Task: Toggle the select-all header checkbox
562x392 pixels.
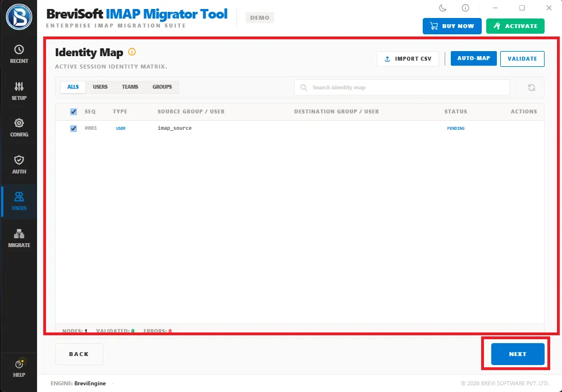Action: (74, 112)
